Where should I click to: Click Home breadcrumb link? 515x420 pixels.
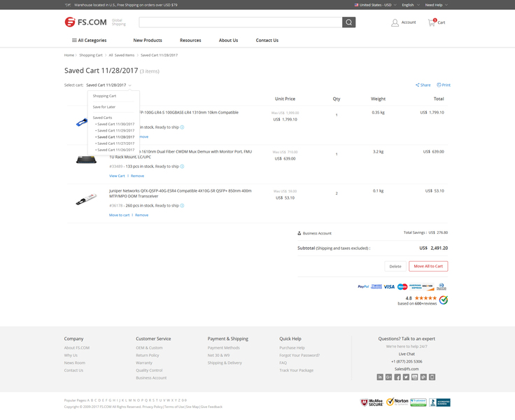click(69, 55)
